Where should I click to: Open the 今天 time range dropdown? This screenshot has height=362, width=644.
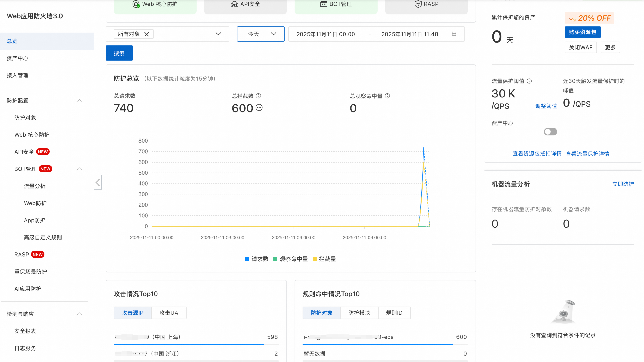point(261,34)
